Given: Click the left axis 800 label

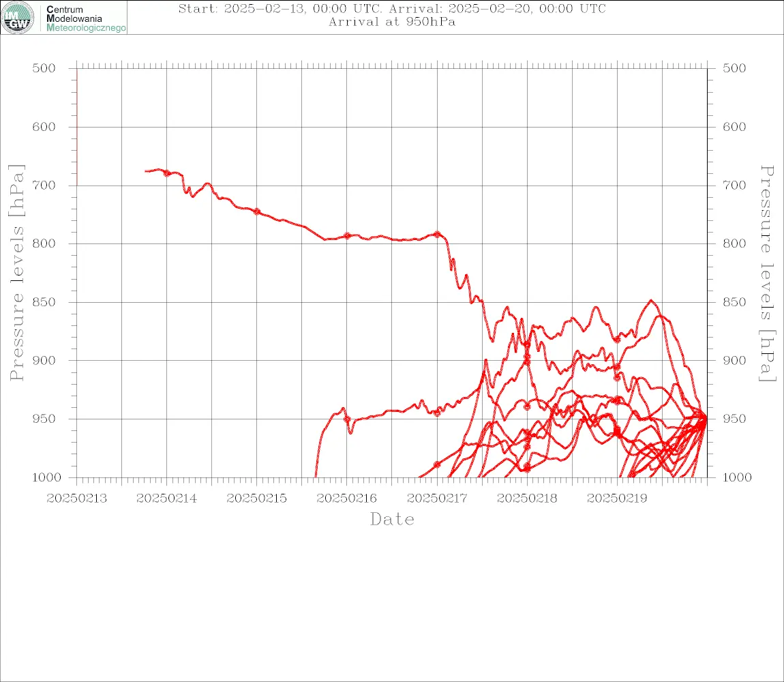Looking at the screenshot, I should tap(44, 243).
